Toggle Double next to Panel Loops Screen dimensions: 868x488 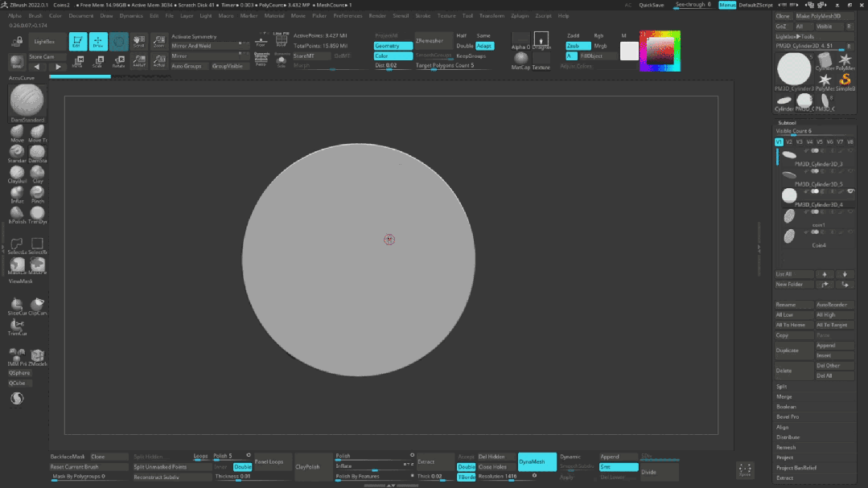tap(242, 467)
